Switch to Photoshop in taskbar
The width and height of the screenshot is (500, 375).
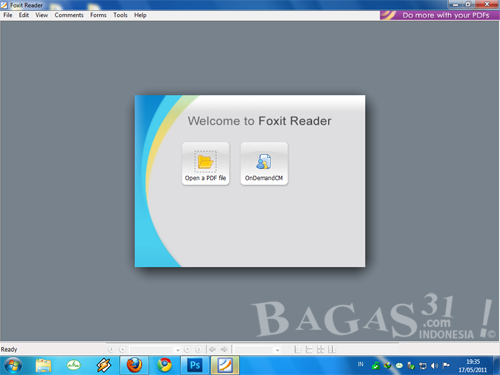195,365
